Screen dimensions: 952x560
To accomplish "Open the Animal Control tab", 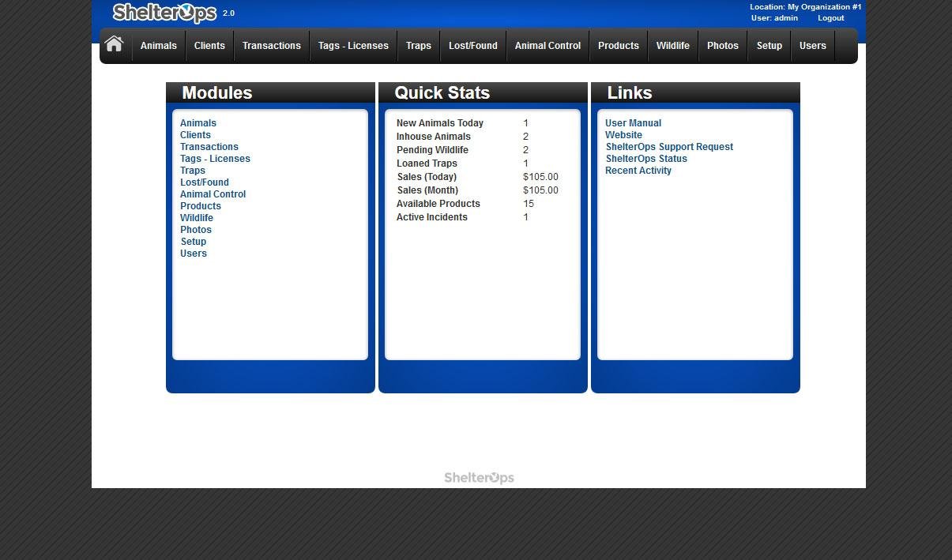I will (547, 46).
